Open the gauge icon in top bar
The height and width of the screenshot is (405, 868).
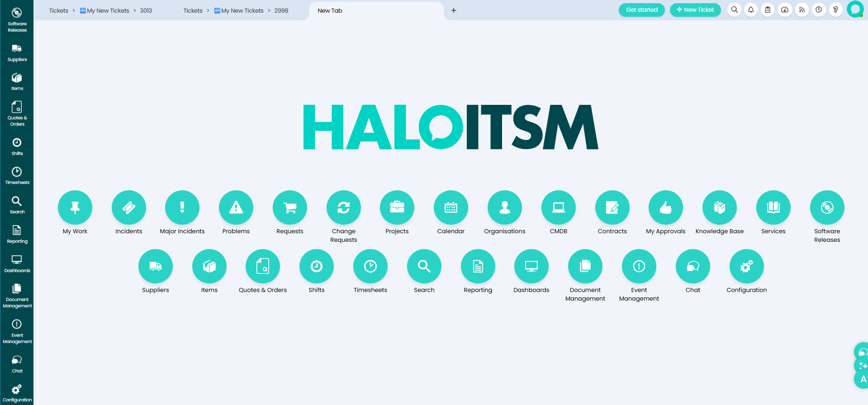[785, 9]
